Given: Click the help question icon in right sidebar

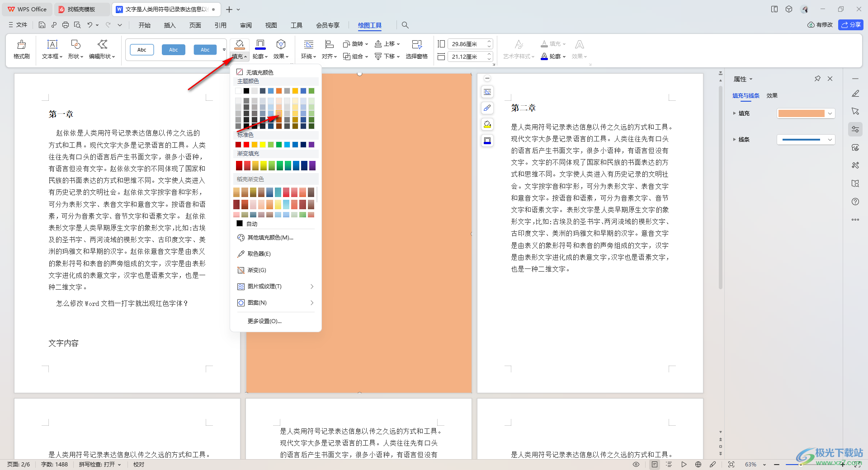Looking at the screenshot, I should [855, 202].
